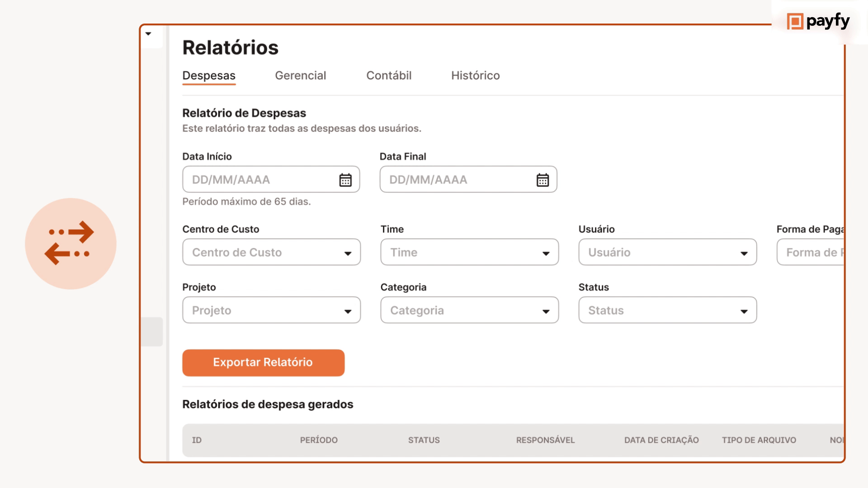Expand the Centro de Custo dropdown
This screenshot has height=488, width=868.
point(271,252)
